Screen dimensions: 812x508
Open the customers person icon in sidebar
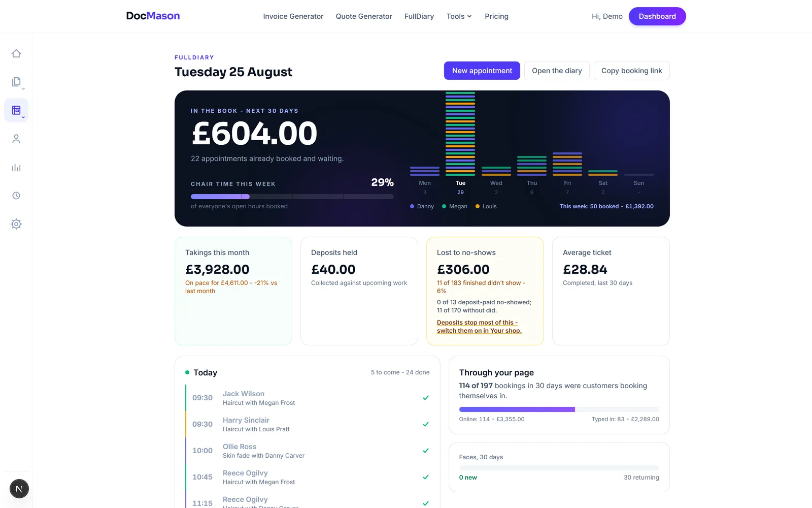pyautogui.click(x=16, y=139)
